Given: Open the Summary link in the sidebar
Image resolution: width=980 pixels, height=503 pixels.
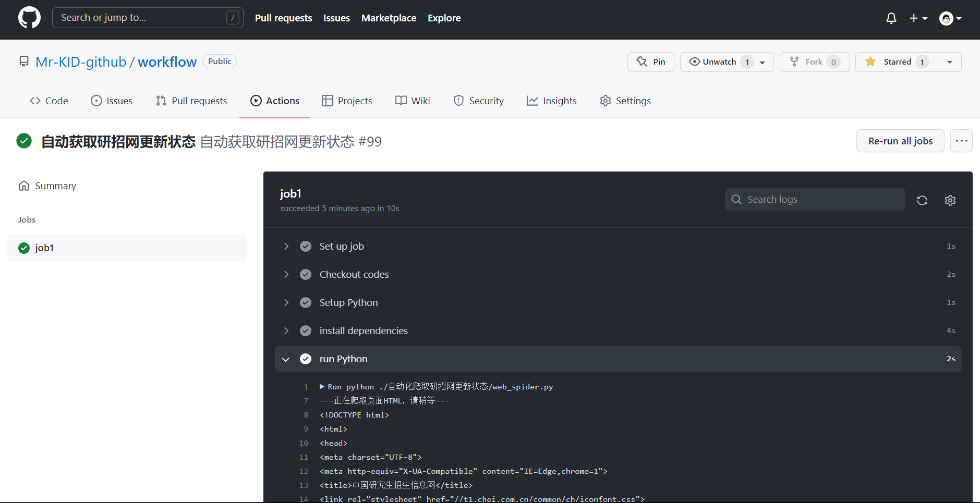Looking at the screenshot, I should point(55,185).
